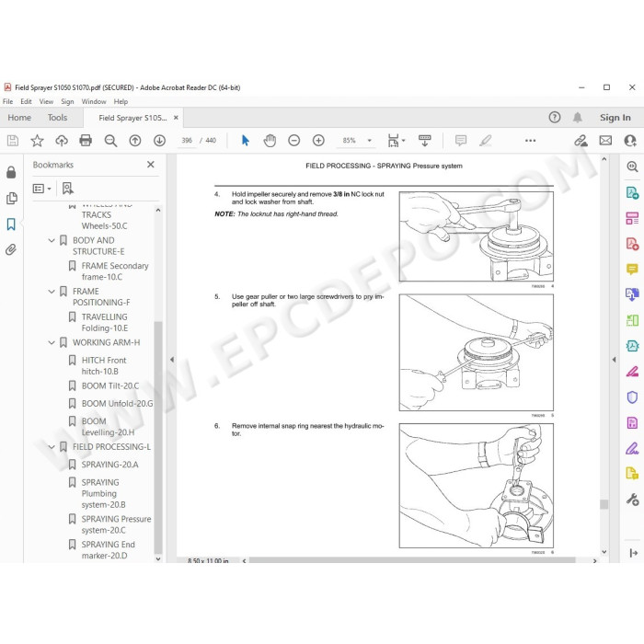Open Help question mark icon
Image resolution: width=644 pixels, height=644 pixels.
pos(555,118)
